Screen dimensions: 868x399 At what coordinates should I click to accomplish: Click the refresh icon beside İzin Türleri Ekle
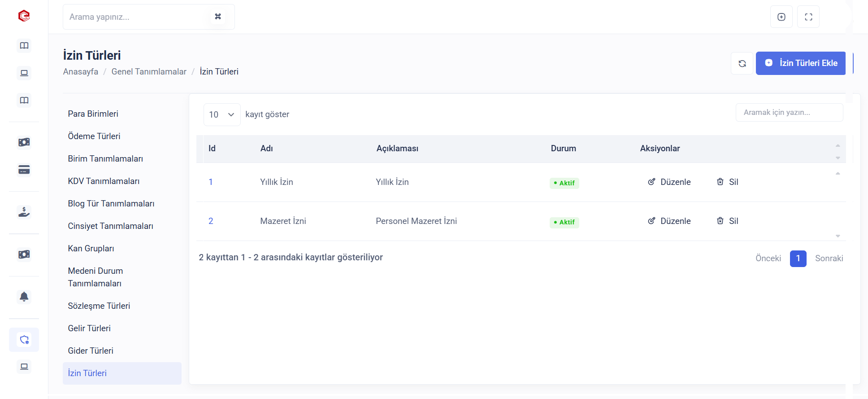[742, 63]
